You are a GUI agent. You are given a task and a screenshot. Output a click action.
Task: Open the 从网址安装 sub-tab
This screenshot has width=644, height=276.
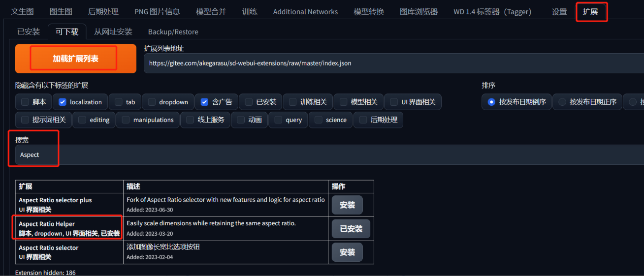coord(113,31)
